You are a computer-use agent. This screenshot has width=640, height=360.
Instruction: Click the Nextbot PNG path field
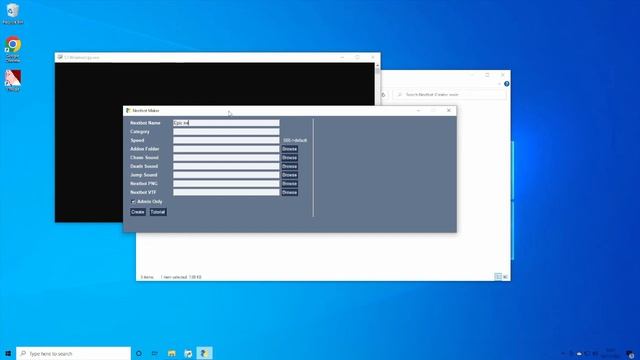[x=226, y=184]
